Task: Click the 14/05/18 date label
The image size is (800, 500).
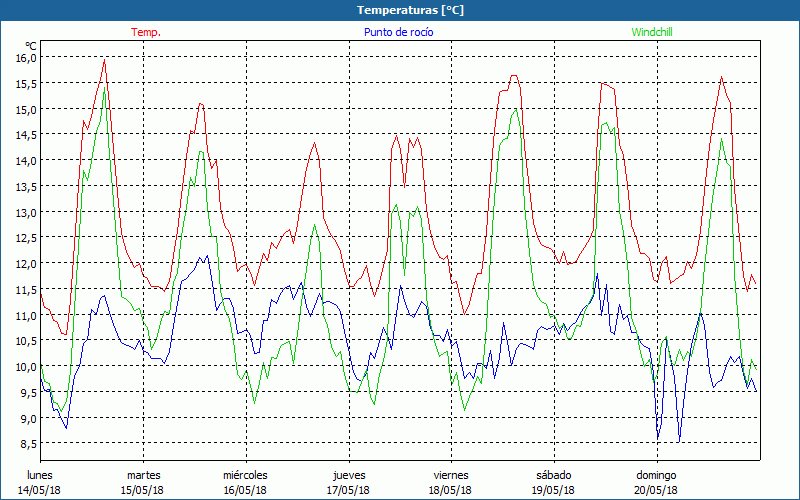Action: 39,490
